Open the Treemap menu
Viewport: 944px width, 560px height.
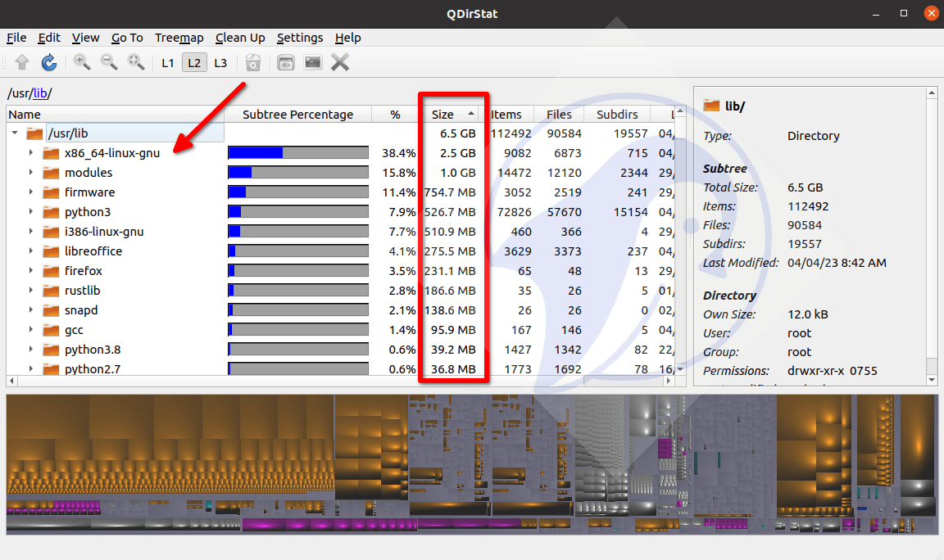179,38
